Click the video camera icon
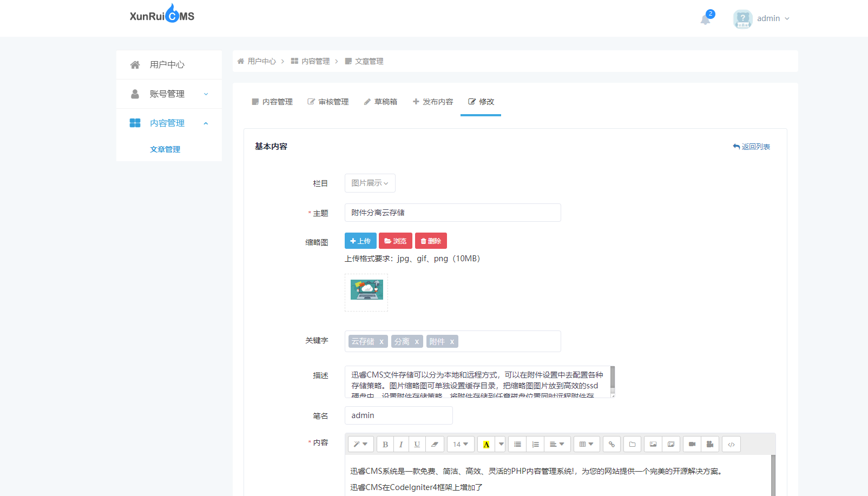The width and height of the screenshot is (868, 496). tap(692, 444)
